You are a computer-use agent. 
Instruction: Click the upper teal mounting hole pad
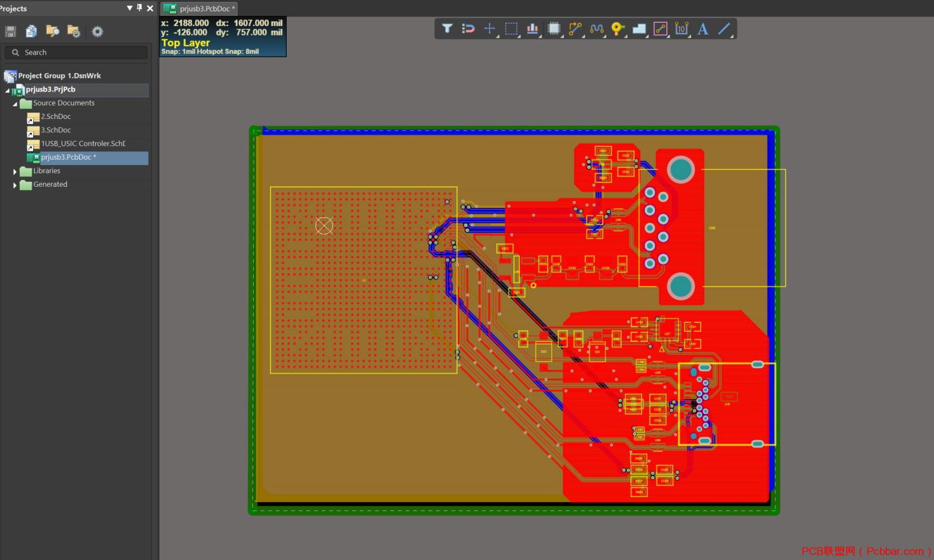(x=680, y=170)
